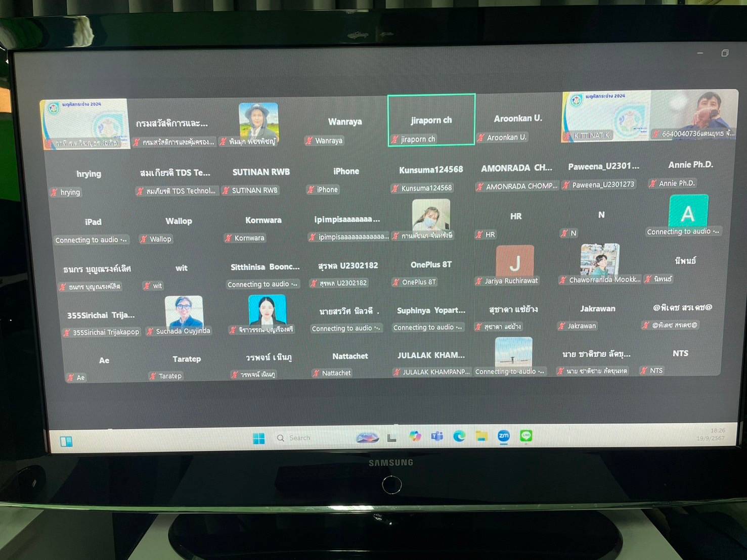
Task: Click the Chaworranida Mookk participant tile
Action: (600, 263)
